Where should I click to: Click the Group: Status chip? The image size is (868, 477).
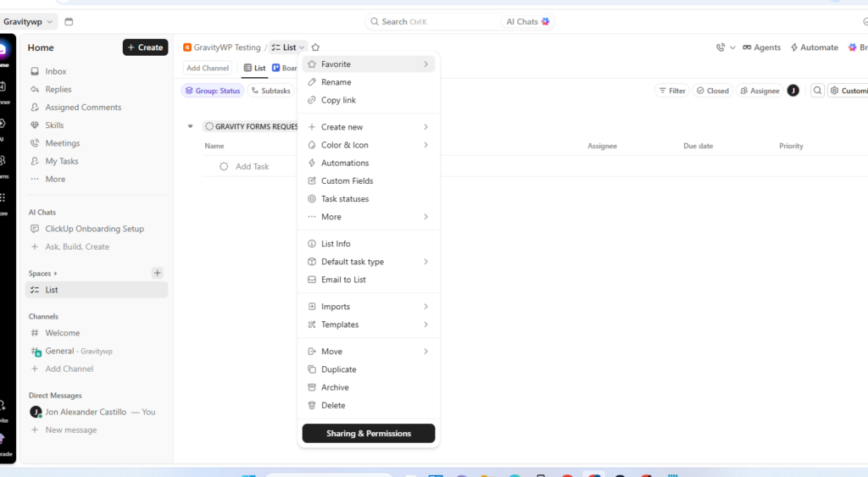tap(213, 91)
